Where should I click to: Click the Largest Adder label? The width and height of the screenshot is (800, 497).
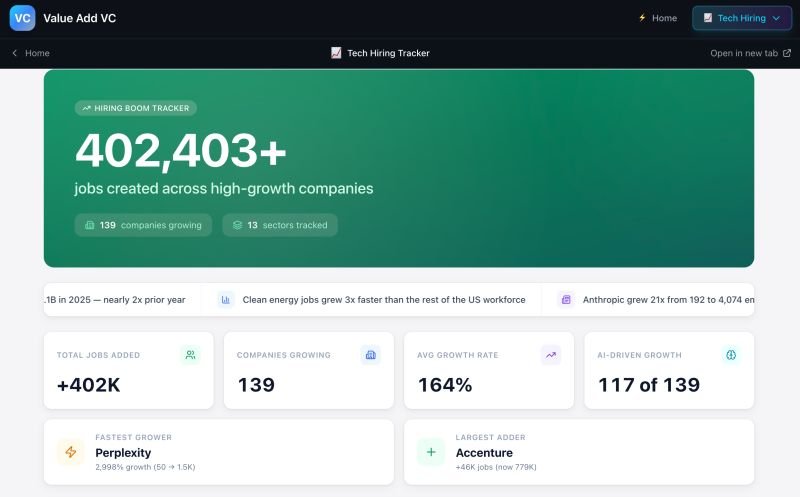(490, 437)
